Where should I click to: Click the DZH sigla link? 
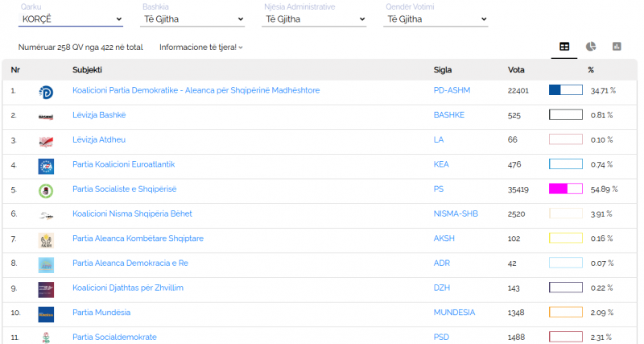click(x=441, y=288)
